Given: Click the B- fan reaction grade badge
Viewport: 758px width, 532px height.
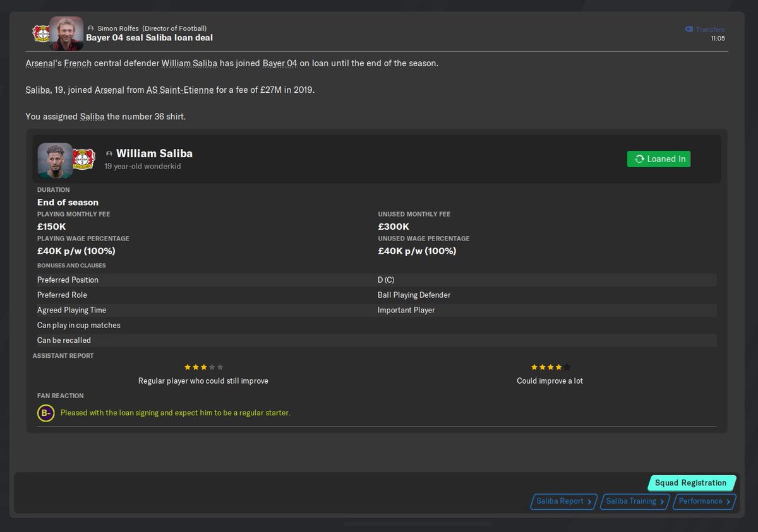Looking at the screenshot, I should [x=45, y=413].
